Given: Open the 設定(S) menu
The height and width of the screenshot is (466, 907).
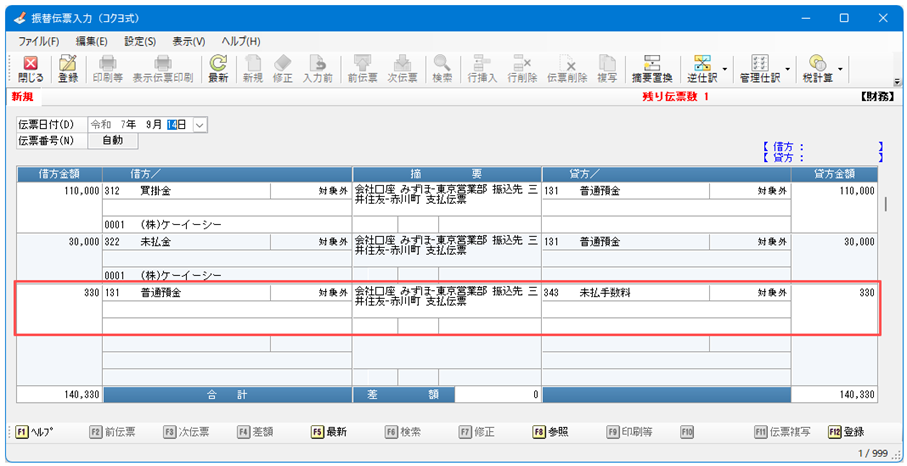Looking at the screenshot, I should tap(140, 41).
